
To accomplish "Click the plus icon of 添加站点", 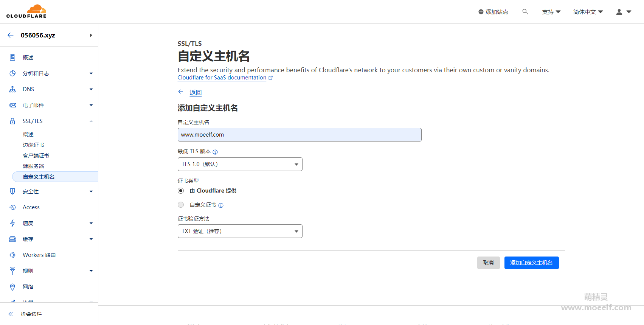I will pos(481,12).
